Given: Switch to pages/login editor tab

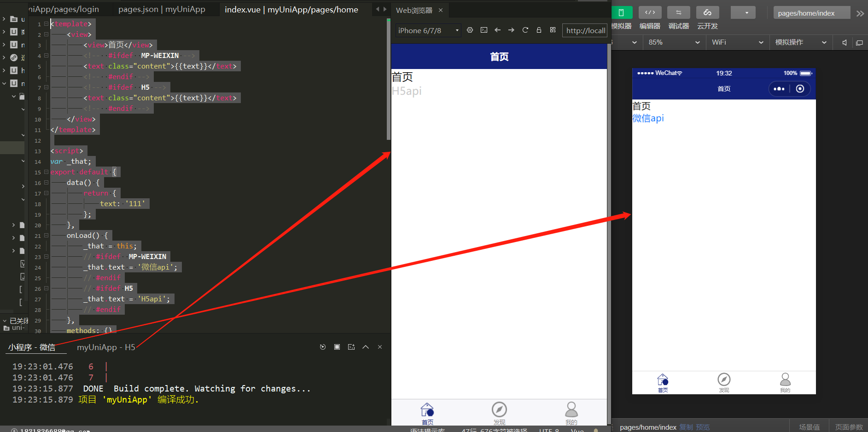Looking at the screenshot, I should (x=64, y=9).
